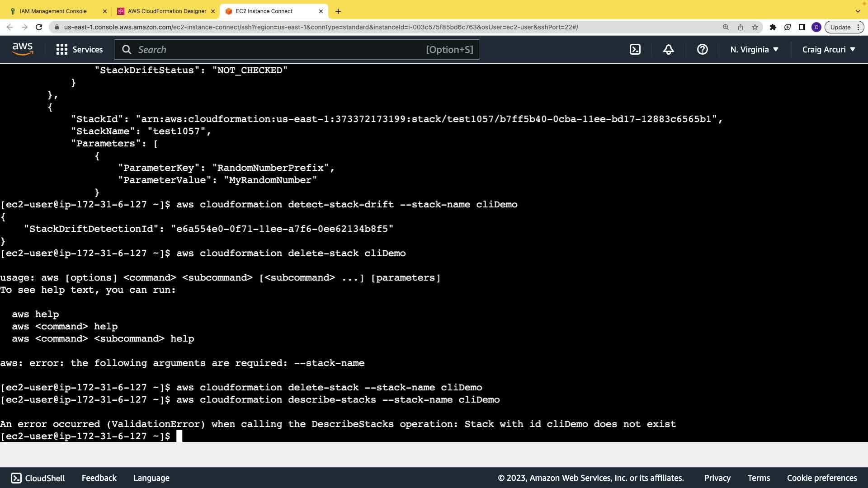Screen dimensions: 868x488
Task: Go to the AWS console home logo
Action: [23, 49]
